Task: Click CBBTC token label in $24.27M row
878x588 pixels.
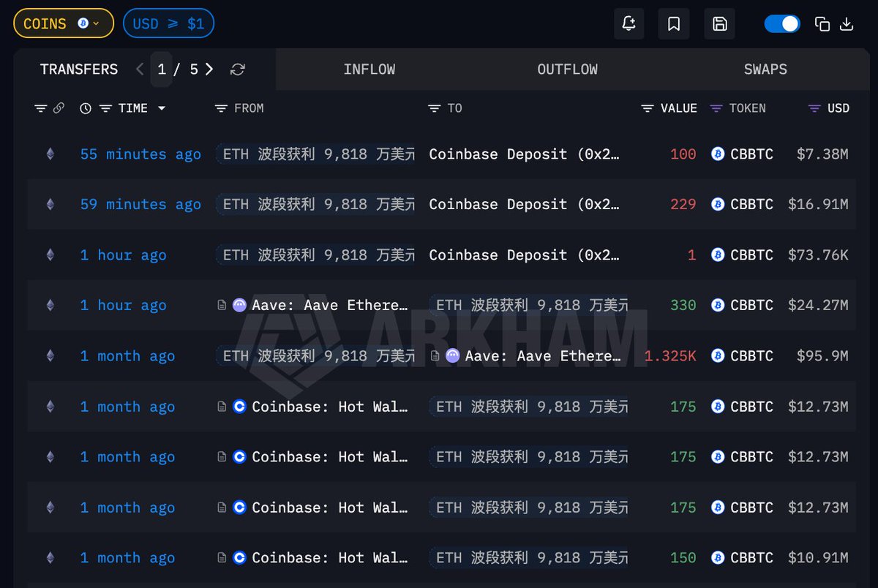Action: click(x=751, y=306)
